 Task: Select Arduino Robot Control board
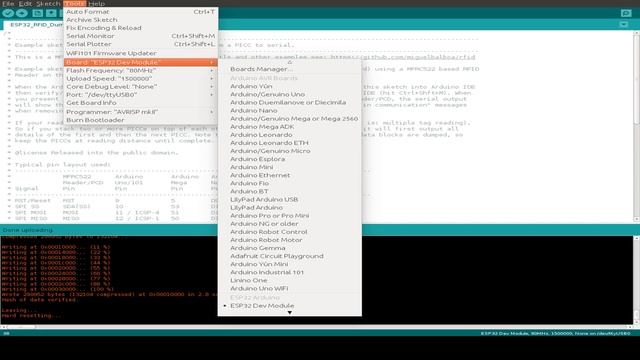coord(289,232)
